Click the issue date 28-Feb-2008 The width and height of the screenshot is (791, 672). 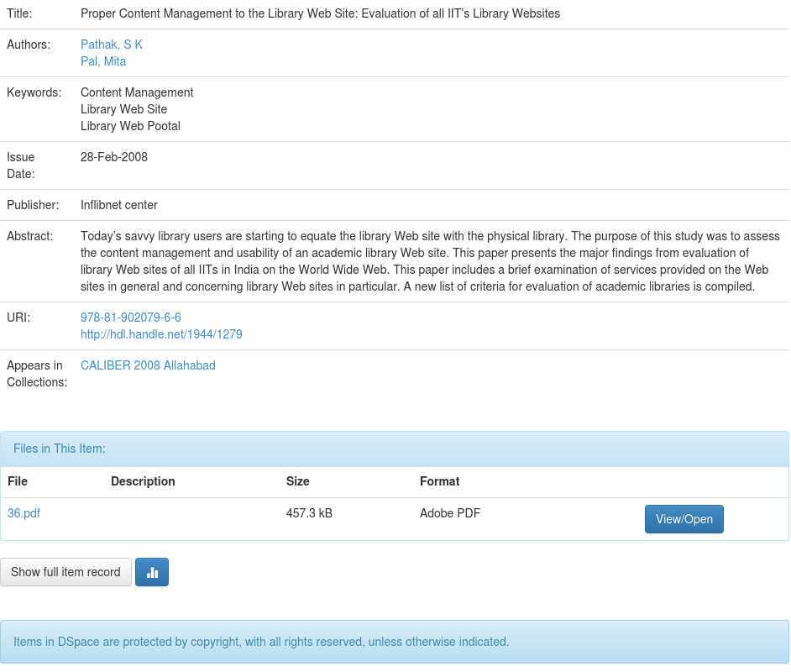[x=114, y=157]
